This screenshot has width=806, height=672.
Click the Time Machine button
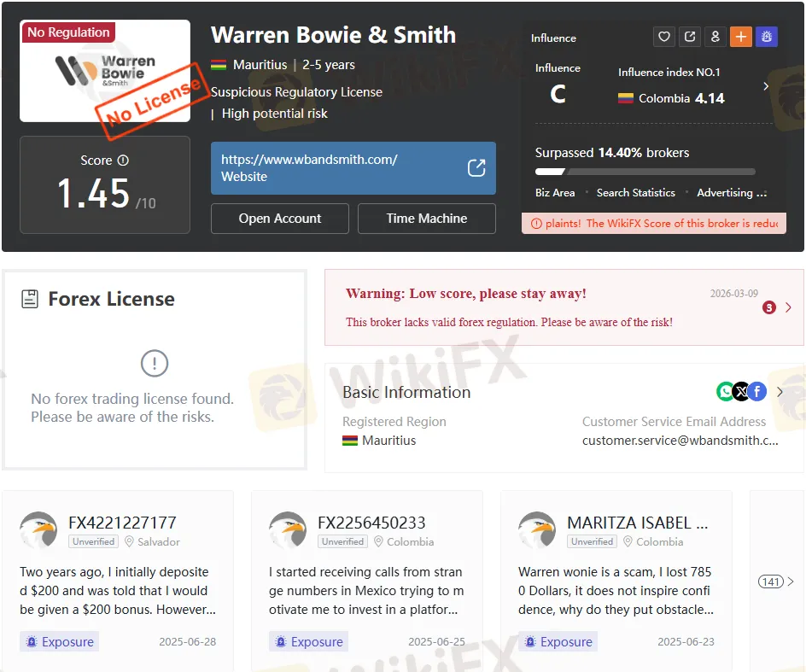click(427, 219)
